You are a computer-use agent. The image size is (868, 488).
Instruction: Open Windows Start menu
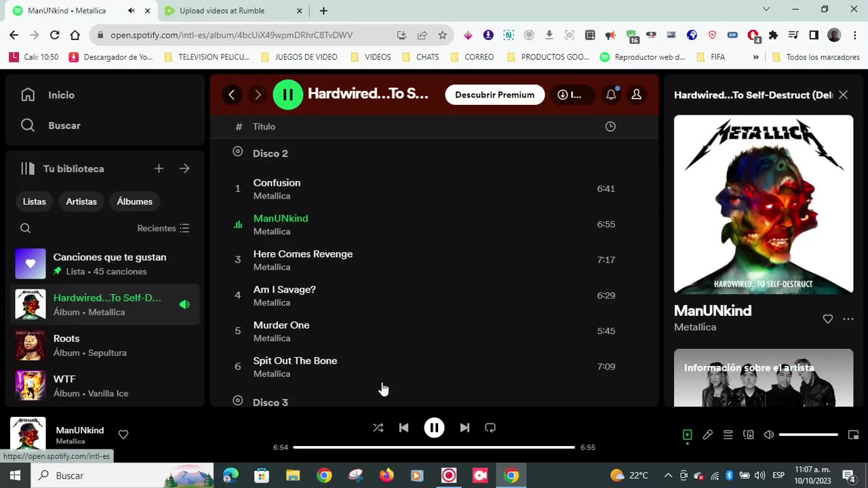[15, 475]
